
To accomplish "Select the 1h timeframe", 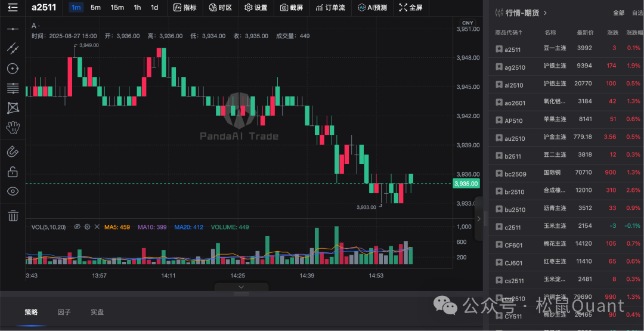I will click(137, 7).
